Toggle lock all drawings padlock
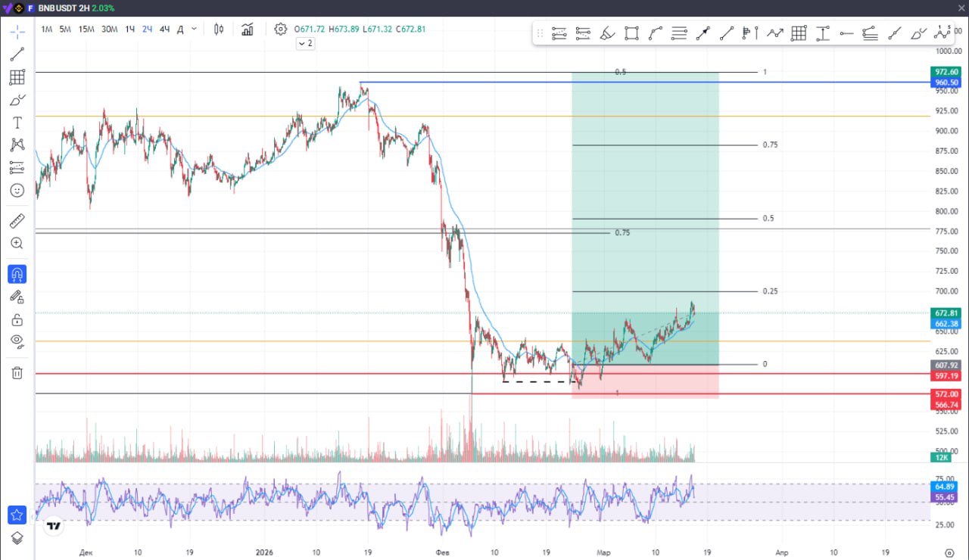The image size is (969, 560). tap(17, 319)
